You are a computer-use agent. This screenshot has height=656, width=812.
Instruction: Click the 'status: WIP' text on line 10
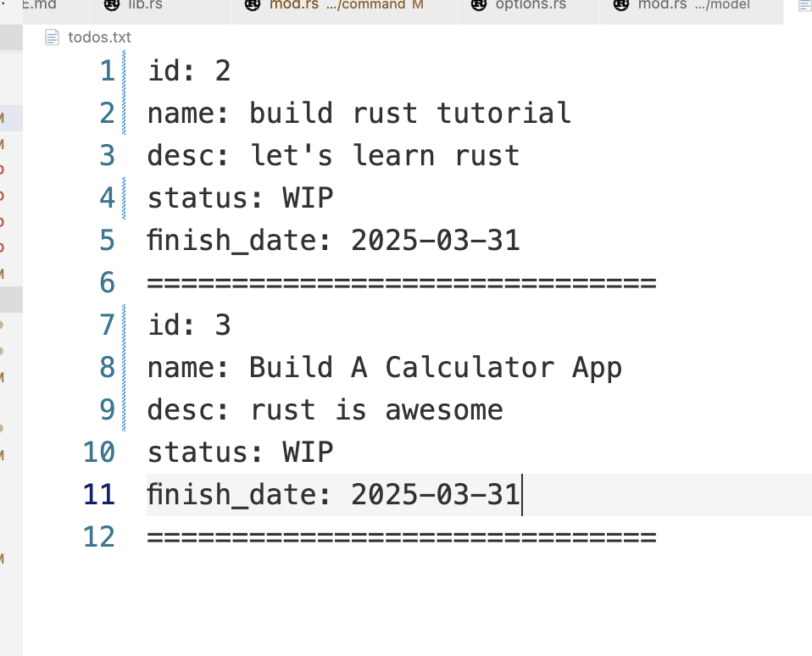click(x=240, y=453)
